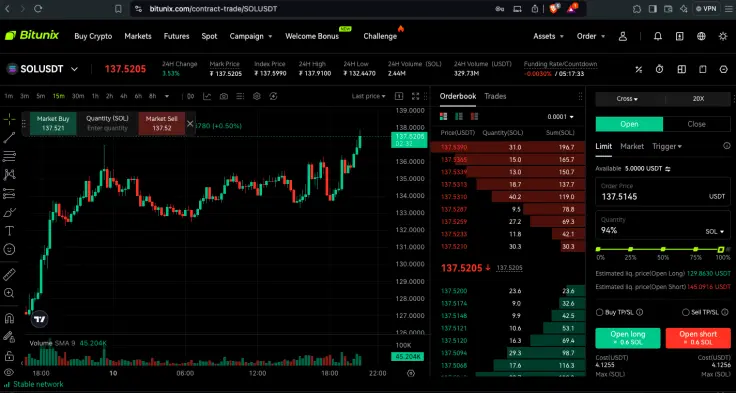Open the Trigger order type dropdown
736x393 pixels.
pos(667,146)
